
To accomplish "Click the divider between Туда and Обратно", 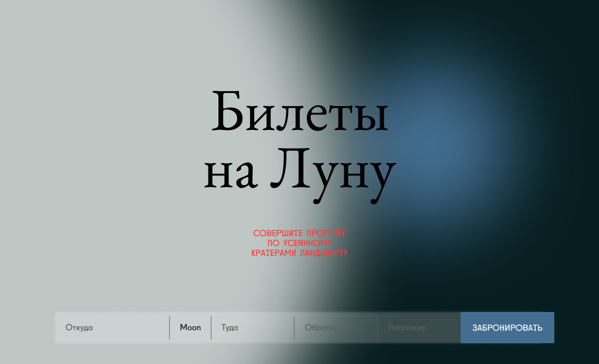I will (294, 328).
